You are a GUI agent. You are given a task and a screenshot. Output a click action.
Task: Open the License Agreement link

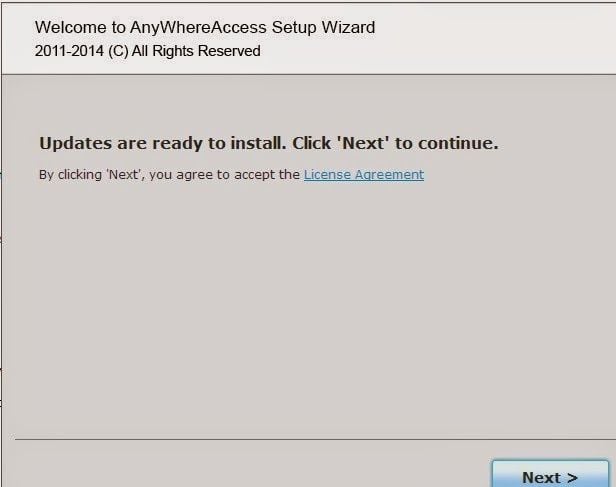[x=364, y=175]
